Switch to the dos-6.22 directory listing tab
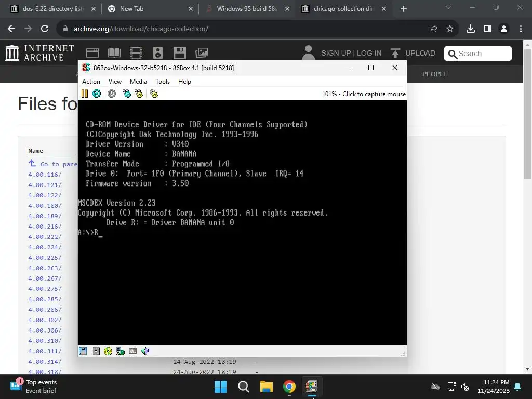The height and width of the screenshot is (399, 532). (52, 9)
